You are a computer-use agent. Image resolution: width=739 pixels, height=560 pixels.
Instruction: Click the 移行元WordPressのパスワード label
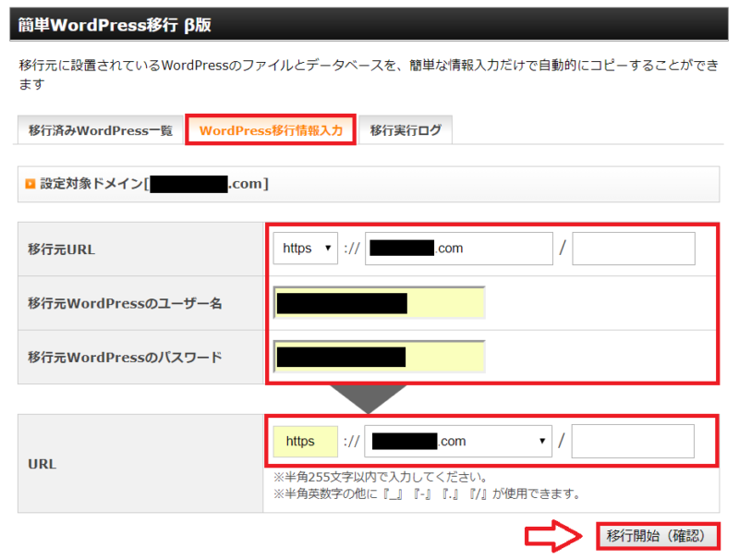pyautogui.click(x=125, y=358)
